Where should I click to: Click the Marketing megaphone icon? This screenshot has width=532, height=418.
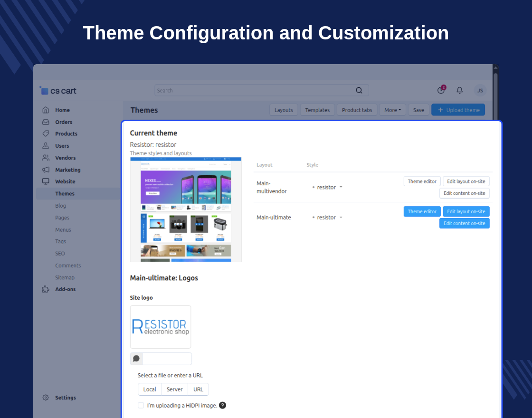(x=46, y=170)
